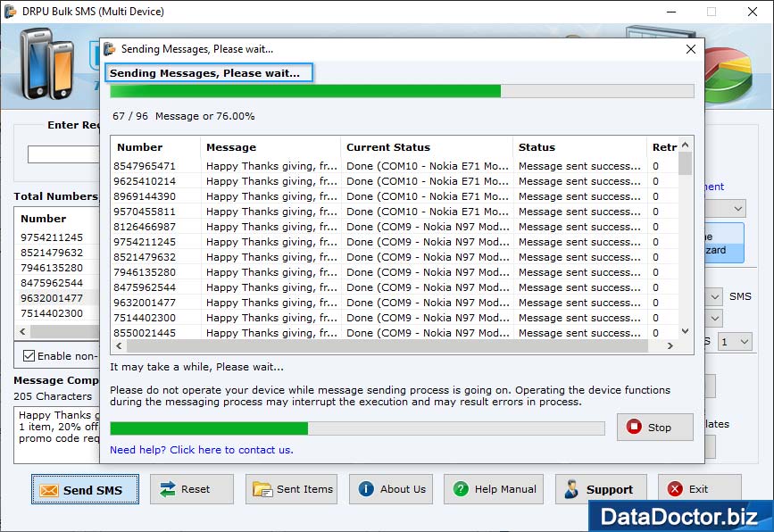Select row 8969144390 in the sending table
774x532 pixels.
tap(395, 196)
